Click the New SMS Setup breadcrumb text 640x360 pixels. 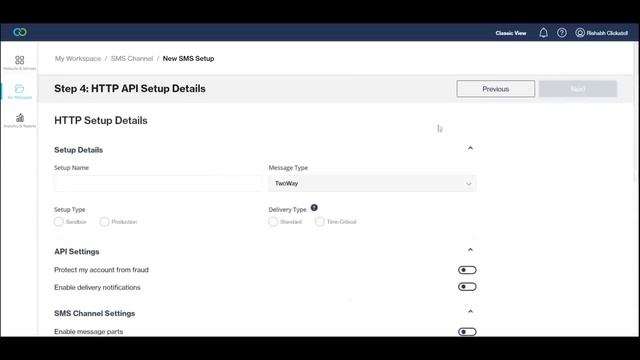pos(188,58)
